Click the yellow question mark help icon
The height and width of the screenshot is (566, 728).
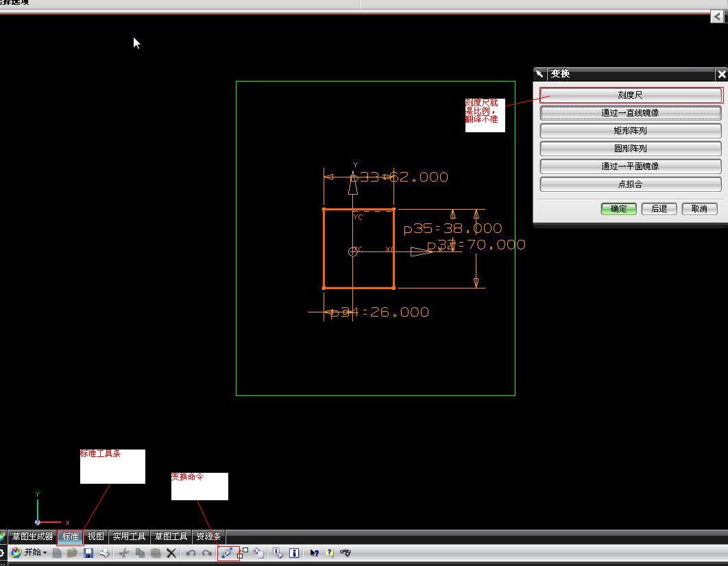[x=329, y=552]
